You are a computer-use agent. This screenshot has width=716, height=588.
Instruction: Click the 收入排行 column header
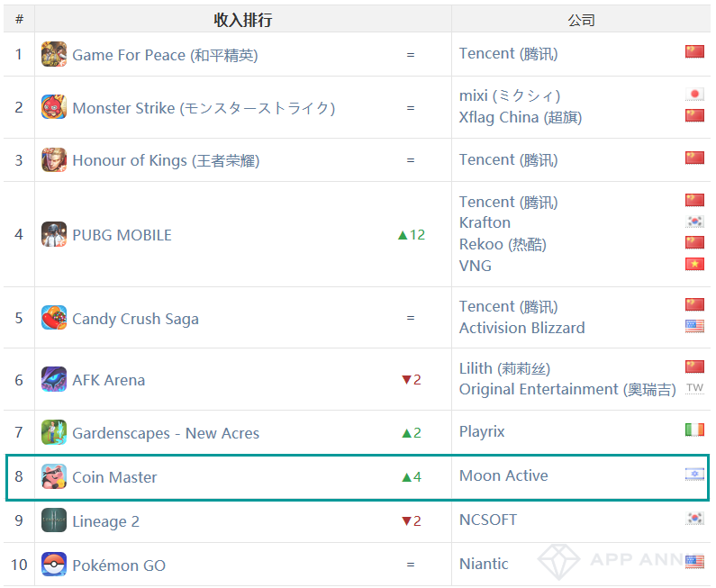(x=243, y=20)
